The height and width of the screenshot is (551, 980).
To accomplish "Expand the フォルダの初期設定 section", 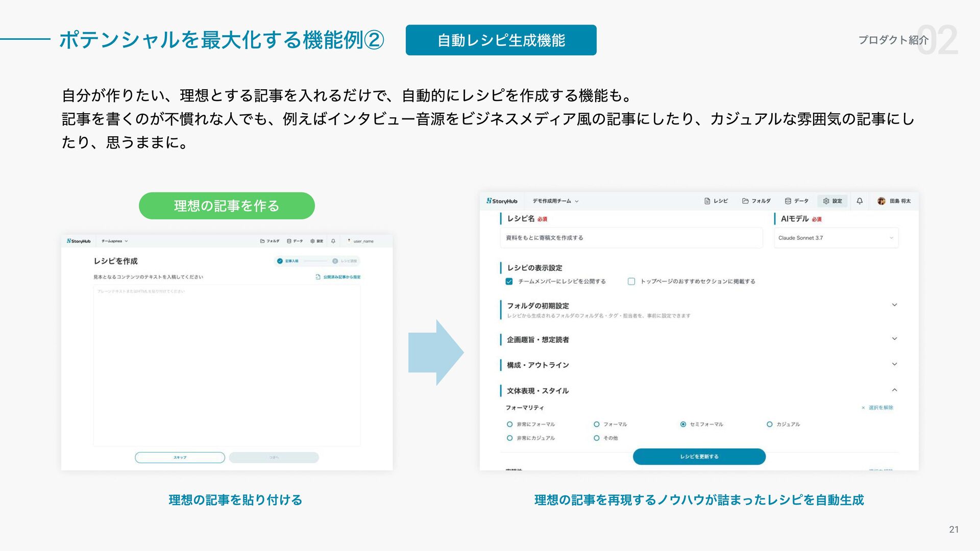I will click(894, 305).
